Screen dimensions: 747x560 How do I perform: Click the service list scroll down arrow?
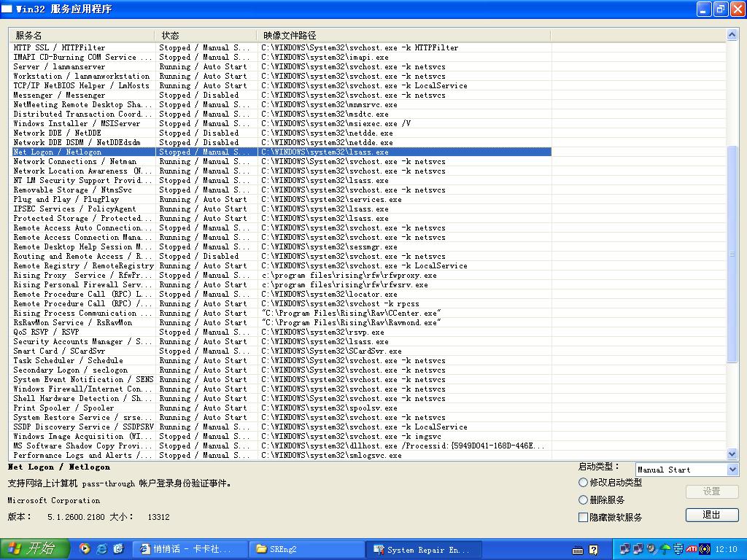[x=732, y=454]
